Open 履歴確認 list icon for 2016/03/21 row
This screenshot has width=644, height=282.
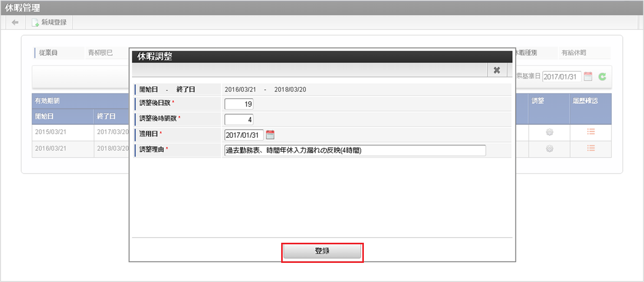tap(591, 148)
